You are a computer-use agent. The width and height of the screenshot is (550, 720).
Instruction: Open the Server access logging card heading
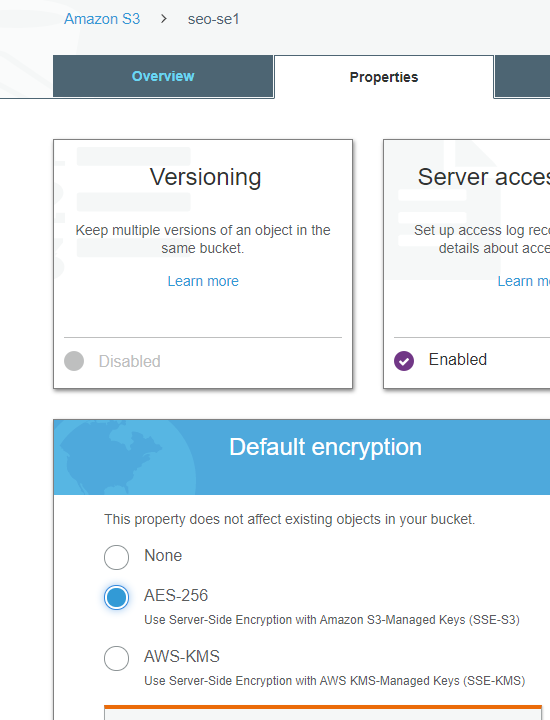coord(483,177)
